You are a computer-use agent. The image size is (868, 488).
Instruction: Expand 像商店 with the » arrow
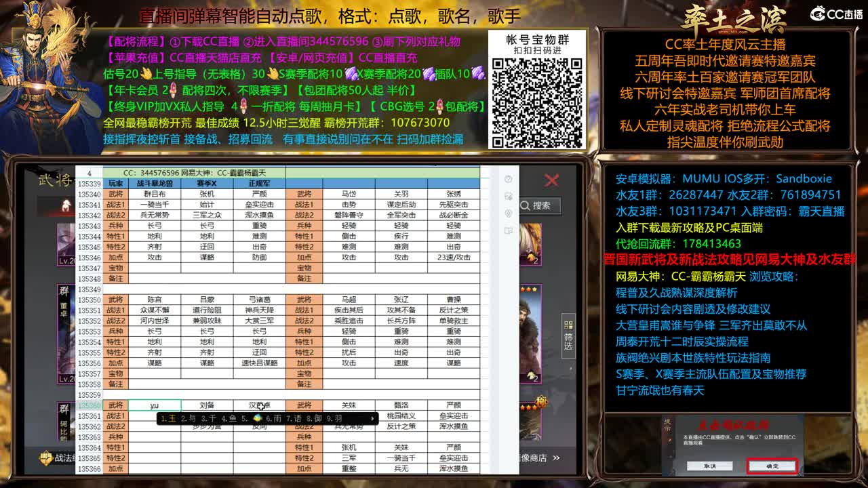(557, 459)
